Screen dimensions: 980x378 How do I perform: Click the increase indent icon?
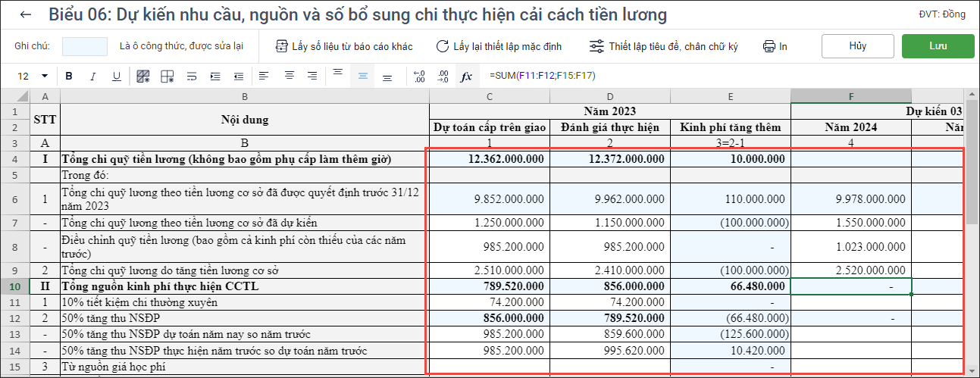[x=215, y=76]
